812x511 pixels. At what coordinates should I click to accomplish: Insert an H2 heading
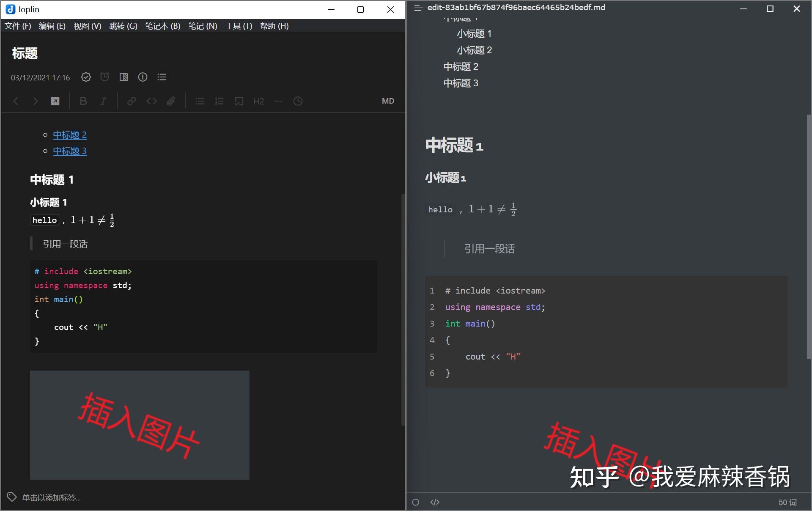[258, 101]
